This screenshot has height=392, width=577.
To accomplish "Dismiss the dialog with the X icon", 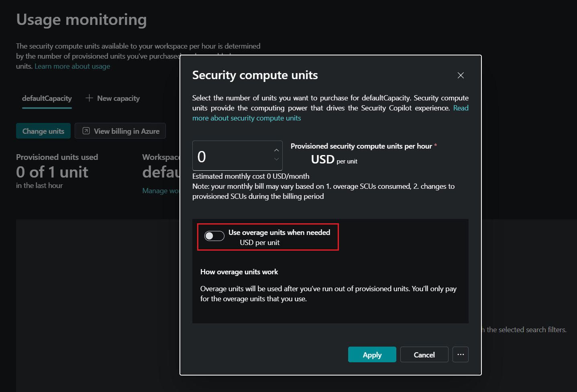I will click(460, 75).
